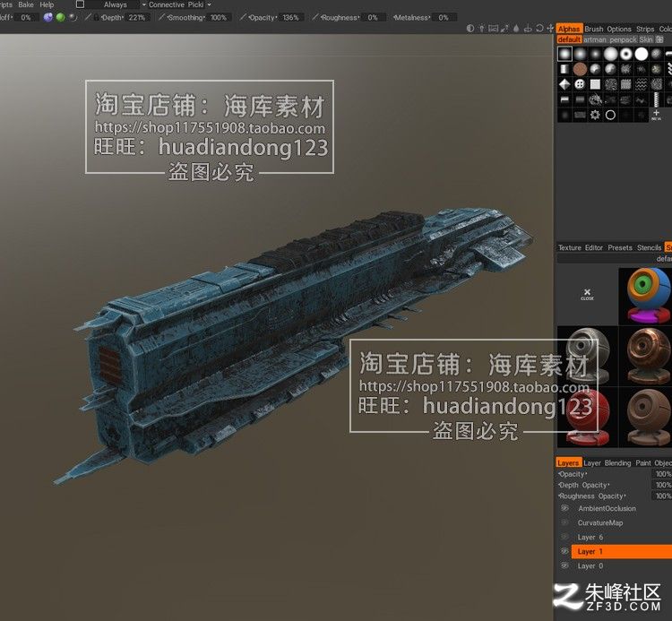672x621 pixels.
Task: Select the penpack alpha folder
Action: tap(623, 39)
